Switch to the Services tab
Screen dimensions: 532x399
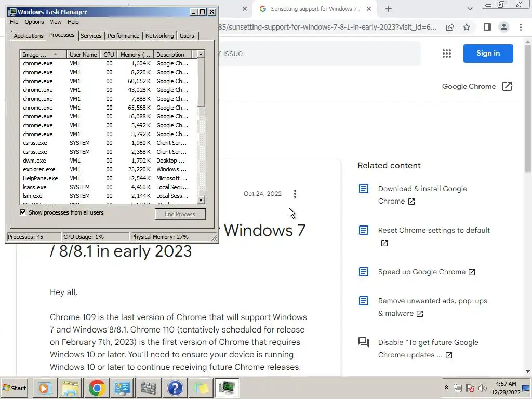tap(91, 36)
